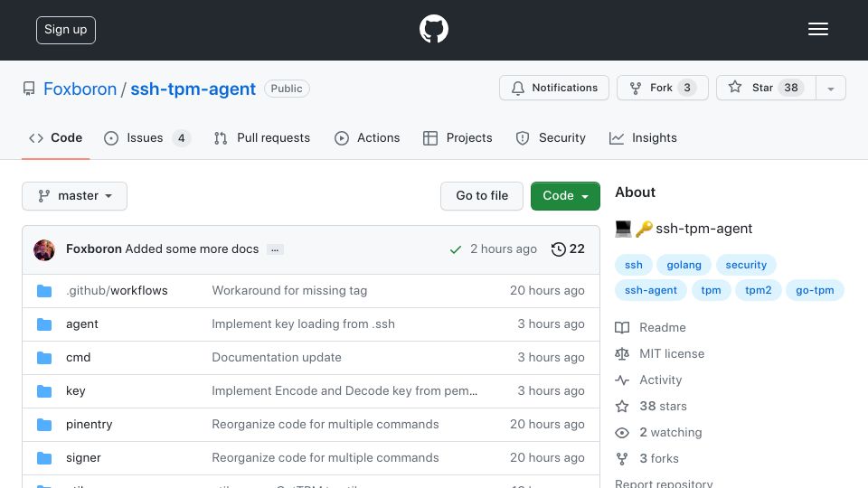
Task: Click the MIT license scale icon
Action: [622, 353]
